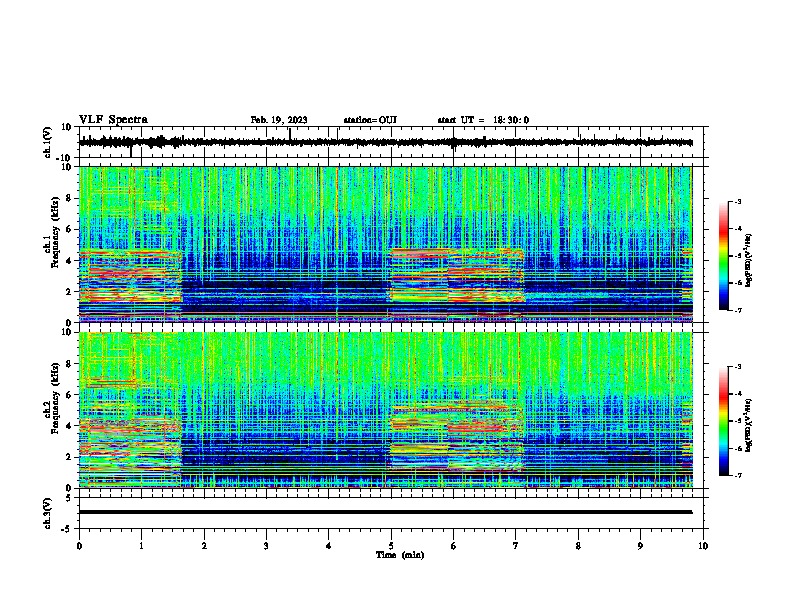Click the "-5" tick on ch.3(V) axis
The image size is (792, 612).
tap(67, 528)
